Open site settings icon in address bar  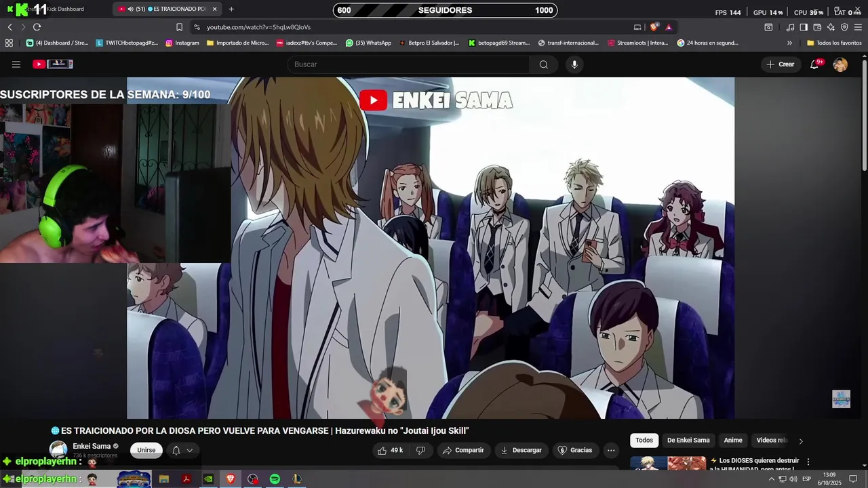click(x=197, y=27)
